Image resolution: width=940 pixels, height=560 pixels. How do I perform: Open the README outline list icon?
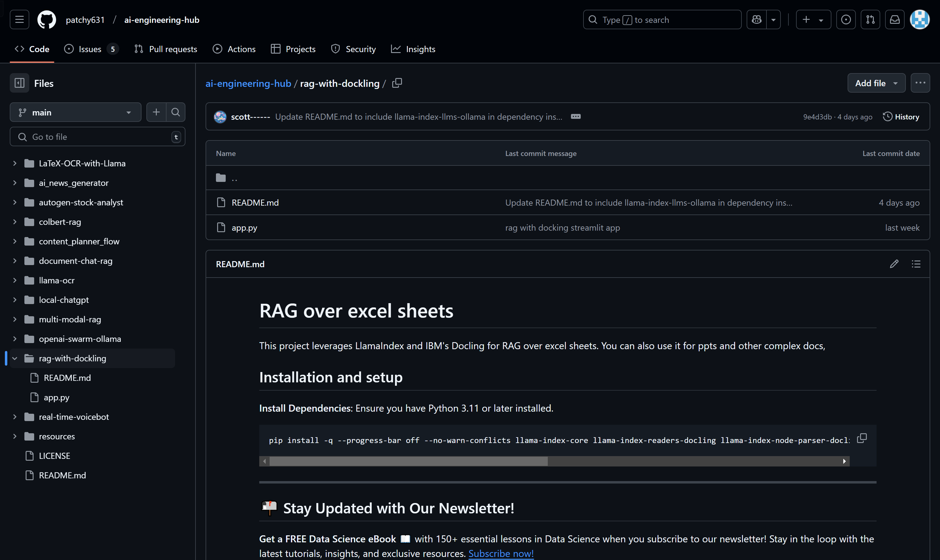click(916, 264)
